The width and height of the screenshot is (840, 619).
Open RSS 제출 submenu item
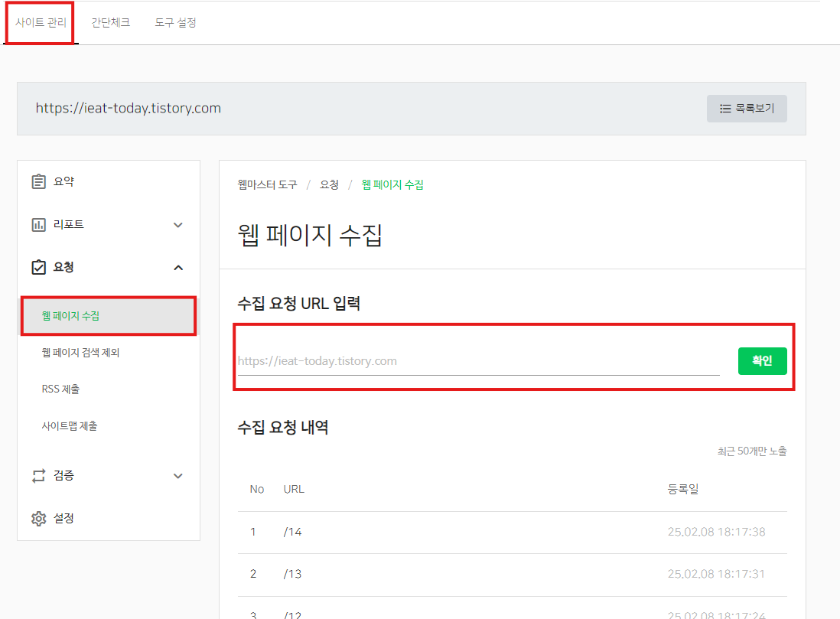(x=60, y=389)
